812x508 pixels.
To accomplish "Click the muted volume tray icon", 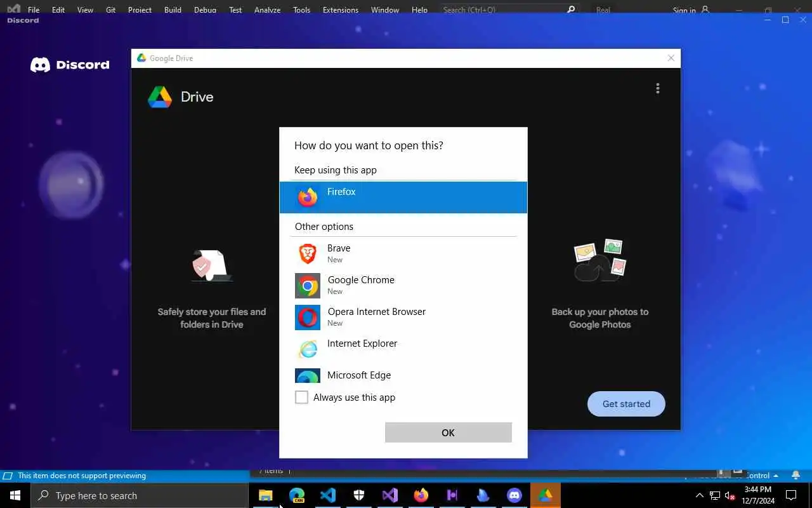I will click(x=730, y=495).
